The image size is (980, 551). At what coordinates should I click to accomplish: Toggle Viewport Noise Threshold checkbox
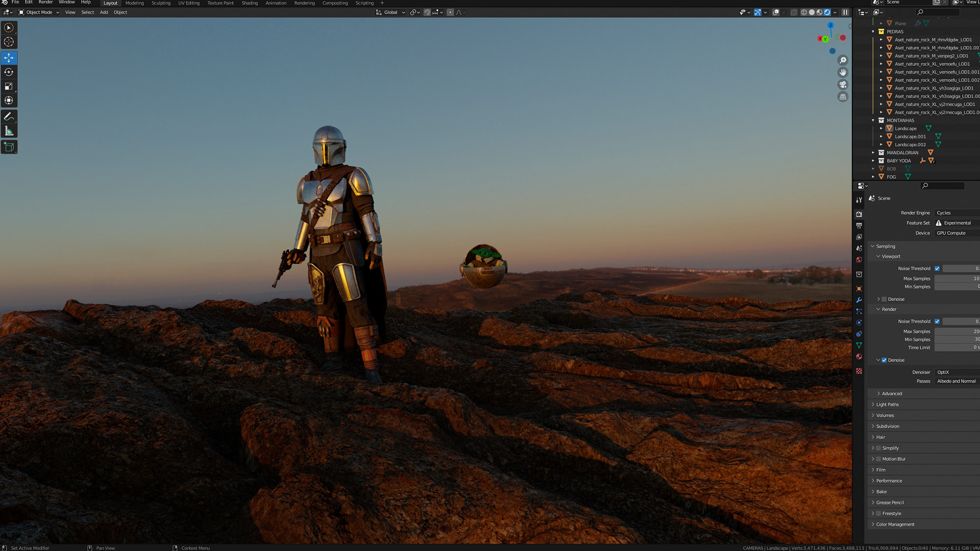[937, 268]
